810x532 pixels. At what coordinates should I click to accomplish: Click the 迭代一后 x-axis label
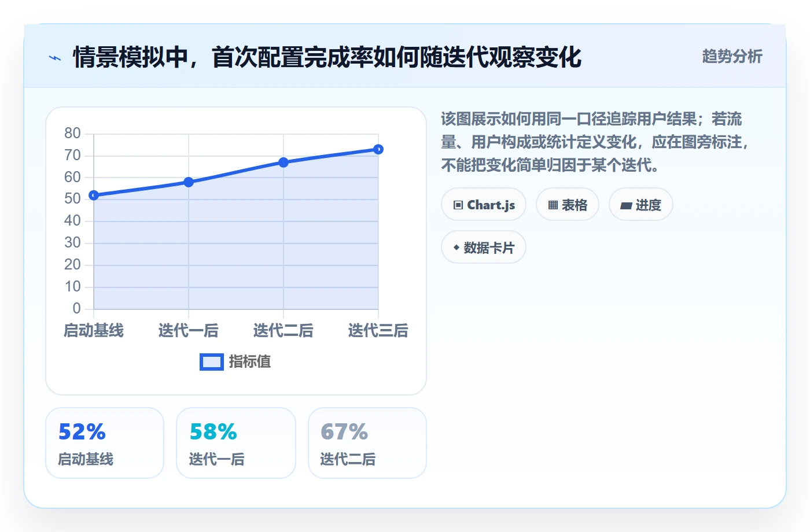tap(189, 331)
